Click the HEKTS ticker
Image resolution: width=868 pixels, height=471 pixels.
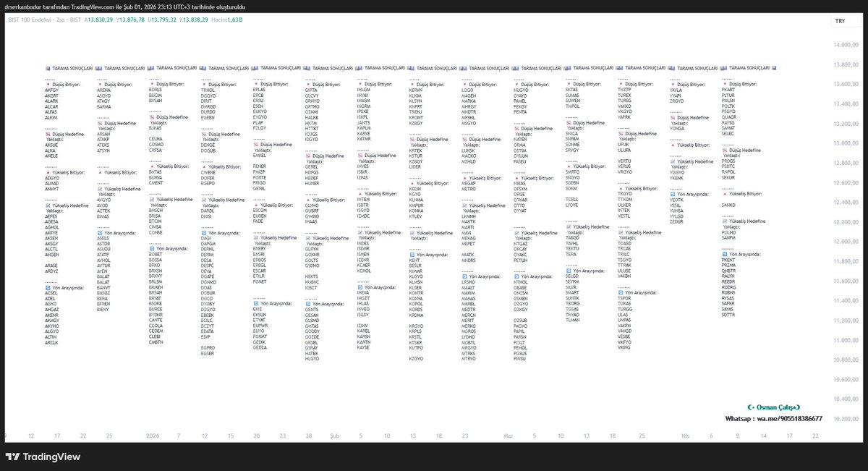pos(312,276)
